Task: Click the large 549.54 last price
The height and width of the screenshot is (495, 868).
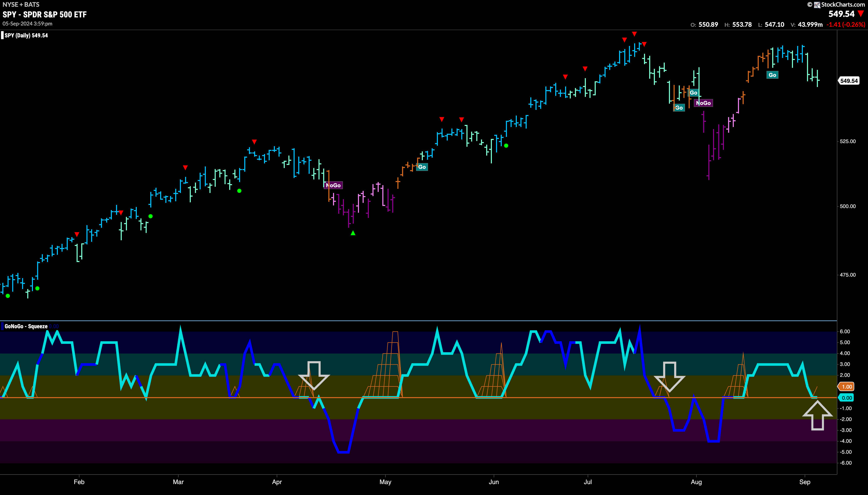Action: [x=841, y=14]
